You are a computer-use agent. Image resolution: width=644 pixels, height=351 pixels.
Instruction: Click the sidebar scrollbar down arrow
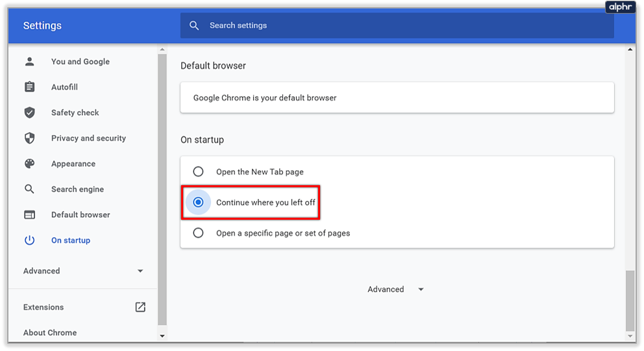(162, 335)
